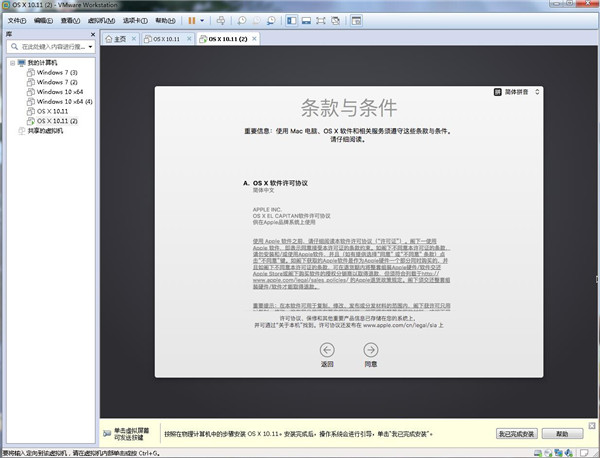This screenshot has height=458, width=600.
Task: Click the 我已完成安装 button
Action: pos(517,434)
